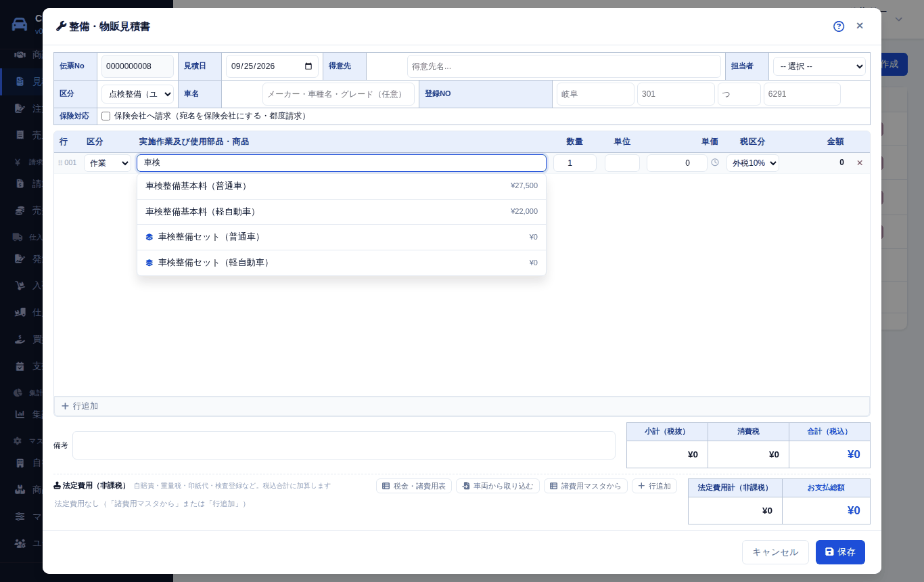Image resolution: width=924 pixels, height=582 pixels.
Task: Click the price history clock icon in row 001
Action: click(x=715, y=162)
